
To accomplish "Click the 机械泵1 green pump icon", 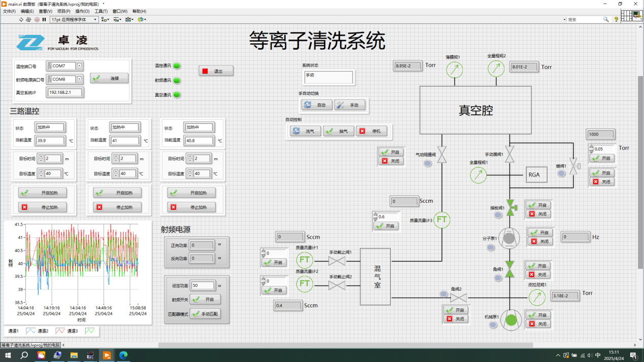I will 511,320.
